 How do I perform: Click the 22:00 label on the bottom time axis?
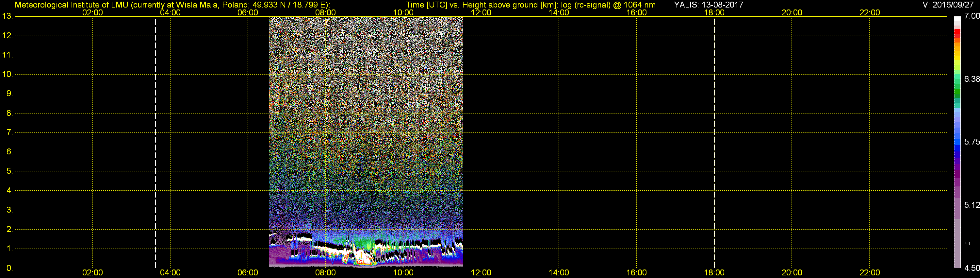(x=870, y=273)
